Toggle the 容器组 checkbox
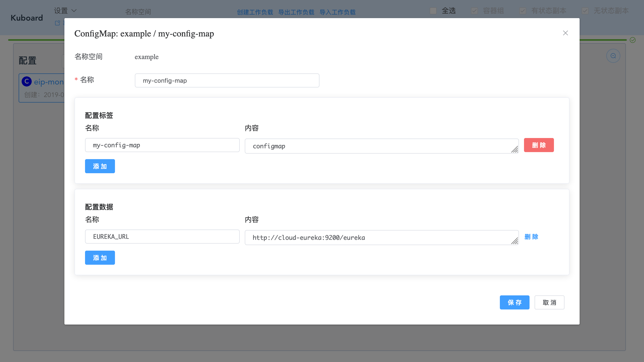Screen dimensions: 644x362 [474, 11]
